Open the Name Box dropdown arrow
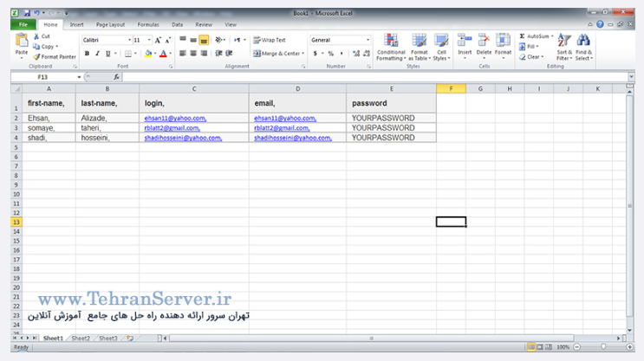644x361 pixels. click(x=80, y=77)
